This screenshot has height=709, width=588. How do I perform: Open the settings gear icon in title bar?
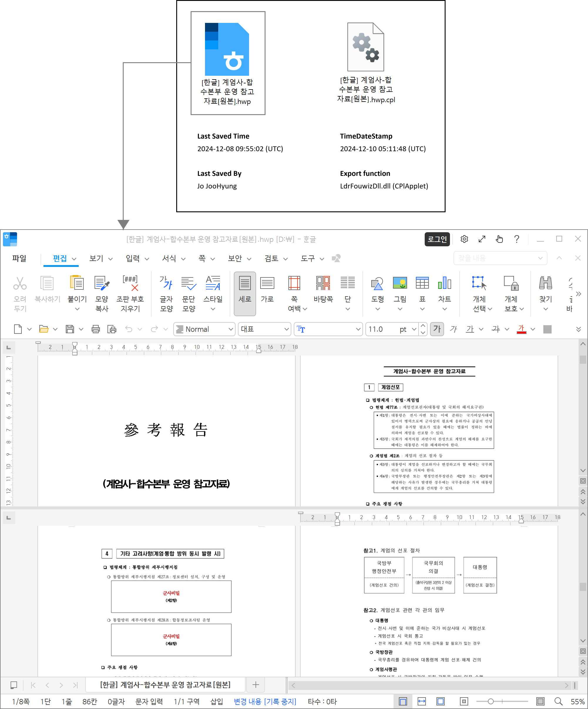(464, 239)
